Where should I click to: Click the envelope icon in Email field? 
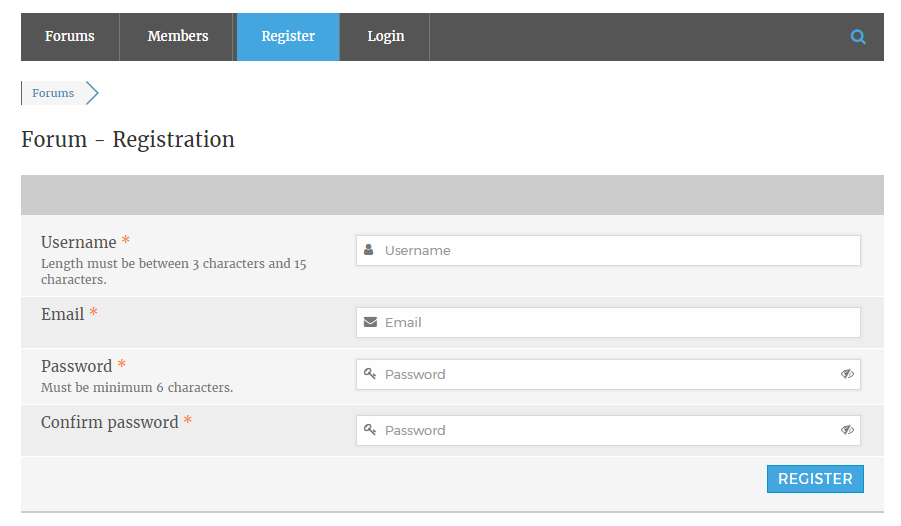(370, 322)
